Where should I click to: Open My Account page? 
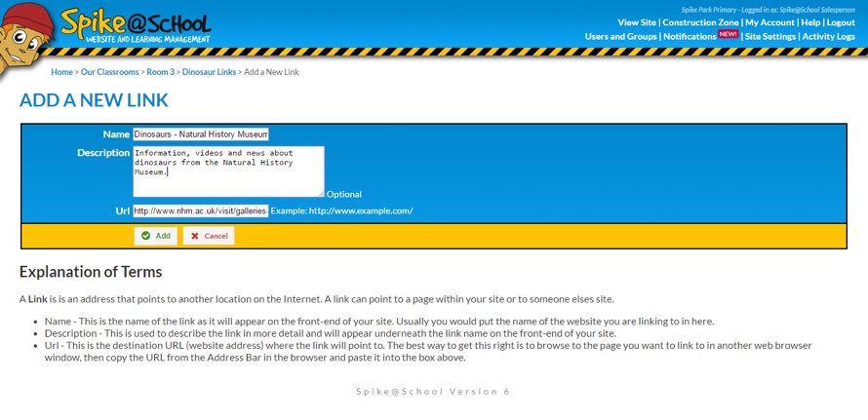[x=770, y=22]
